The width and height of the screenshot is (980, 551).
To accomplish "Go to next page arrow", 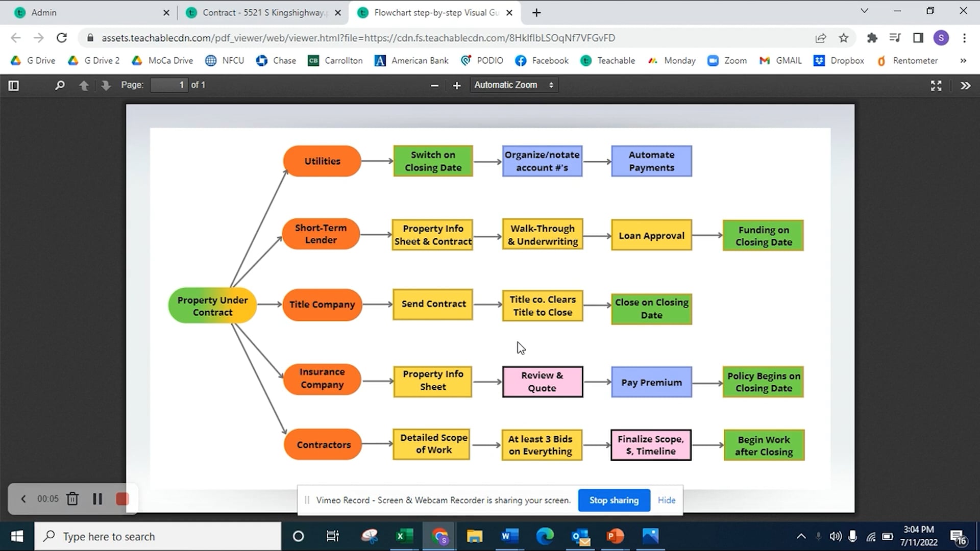I will [x=106, y=85].
